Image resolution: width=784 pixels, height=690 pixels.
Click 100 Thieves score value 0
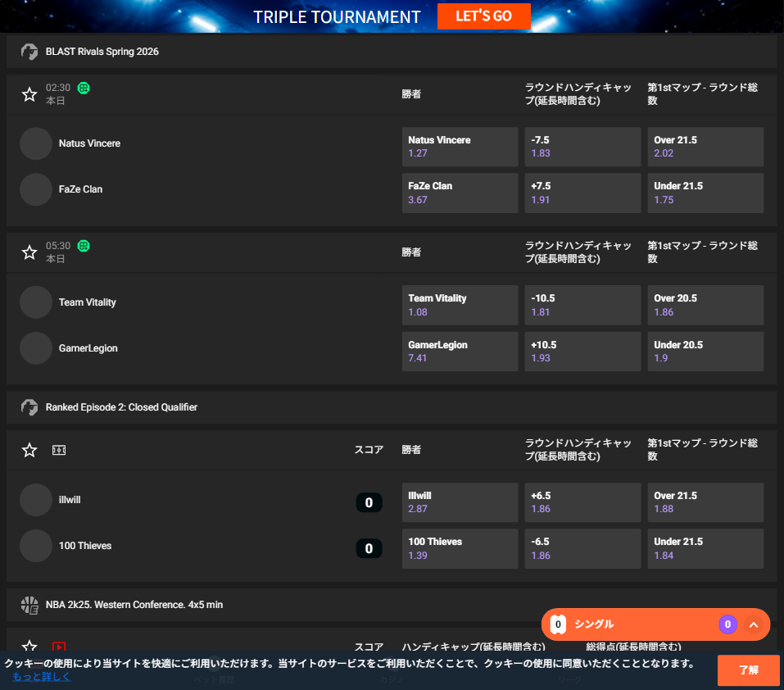369,548
